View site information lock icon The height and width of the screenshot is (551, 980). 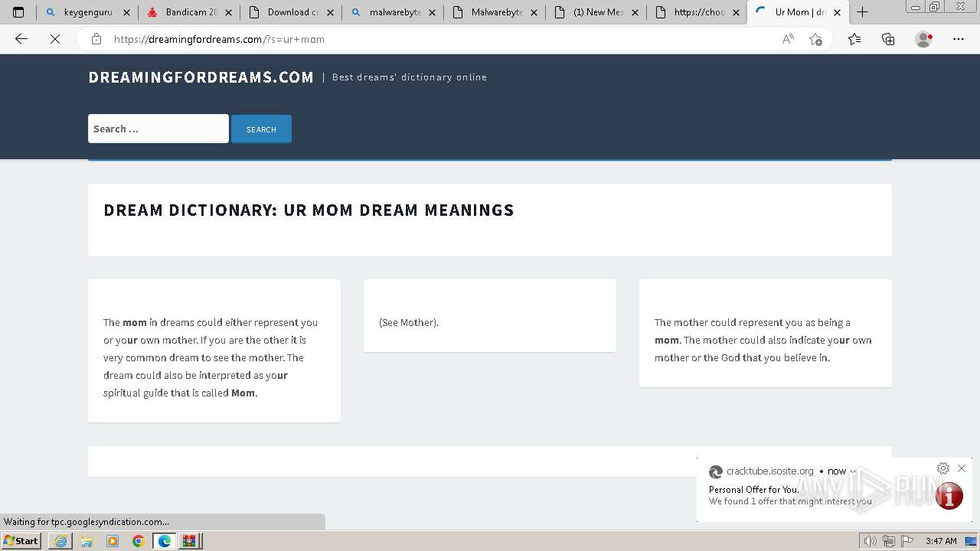[96, 39]
